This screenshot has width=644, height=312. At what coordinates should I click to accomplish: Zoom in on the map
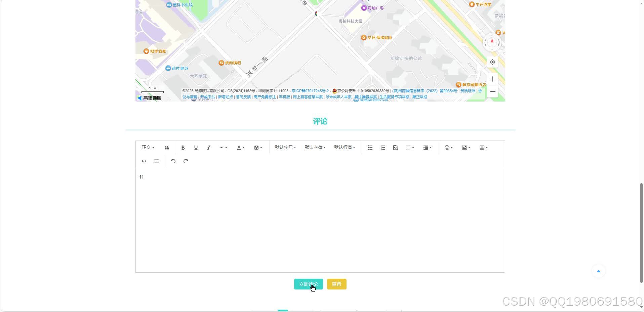pyautogui.click(x=492, y=79)
